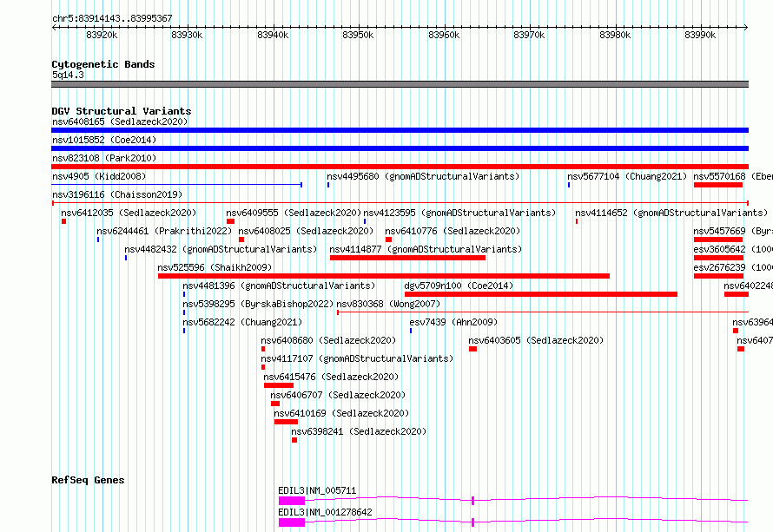Open nsv830368 (Wong2007) variant label
The image size is (773, 532).
[388, 304]
